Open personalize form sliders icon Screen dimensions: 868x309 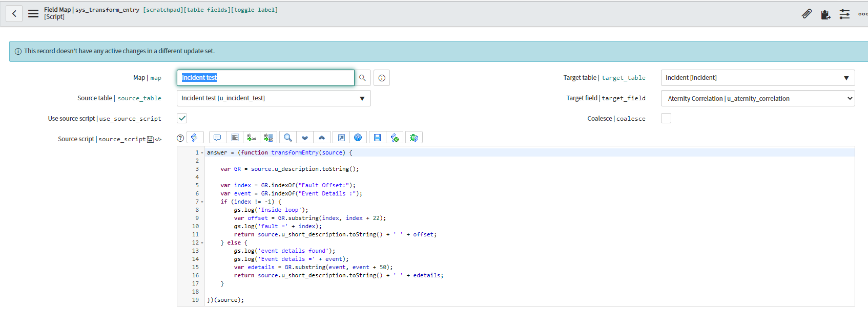844,14
